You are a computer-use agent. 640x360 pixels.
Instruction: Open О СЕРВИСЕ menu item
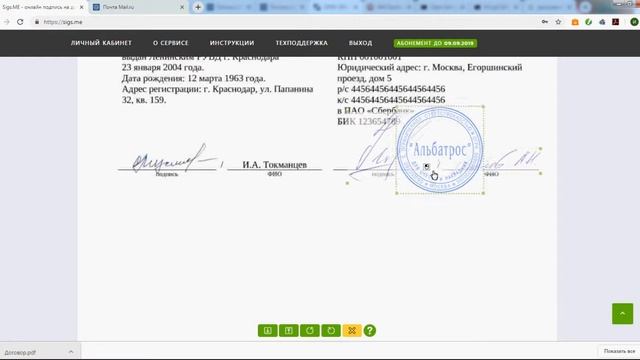pyautogui.click(x=171, y=43)
